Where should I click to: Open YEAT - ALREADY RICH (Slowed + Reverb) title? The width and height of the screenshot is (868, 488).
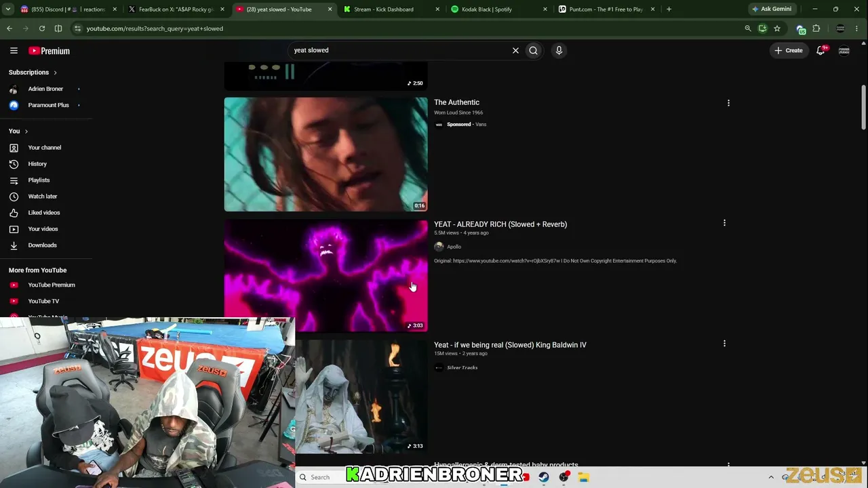(500, 224)
